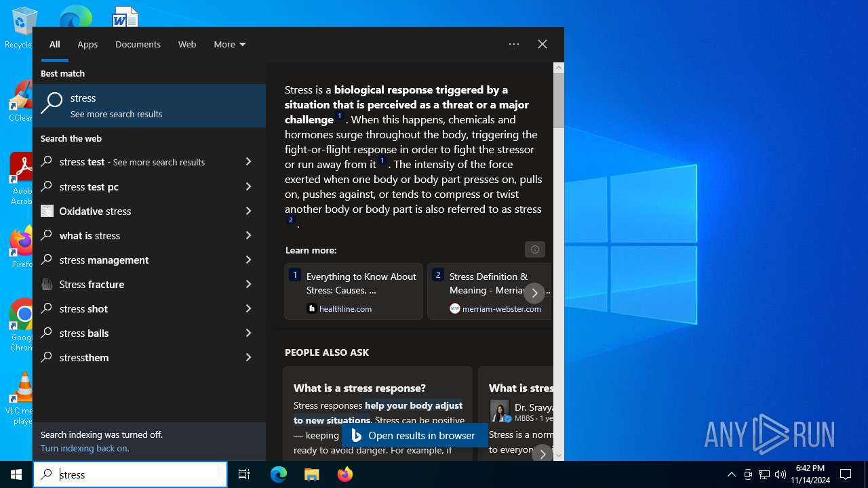
Task: Open Firefox from the taskbar
Action: 344,474
